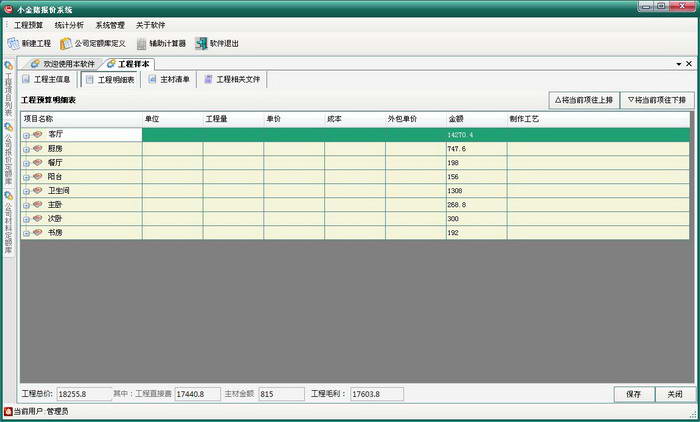Image resolution: width=700 pixels, height=422 pixels.
Task: Click the 单位 column header
Action: [x=172, y=119]
